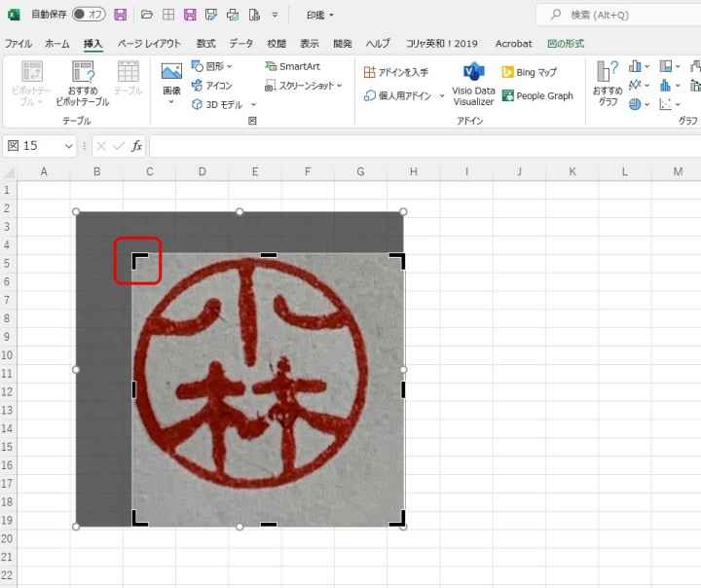Switch to the ページ レイアウト tab

point(149,44)
